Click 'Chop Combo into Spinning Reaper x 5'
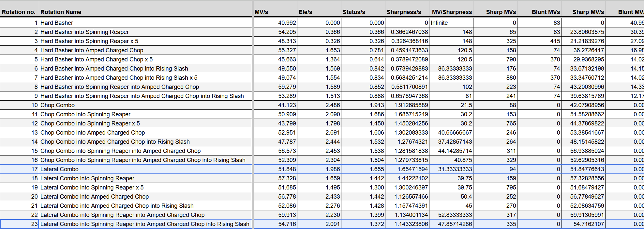 tap(145, 123)
